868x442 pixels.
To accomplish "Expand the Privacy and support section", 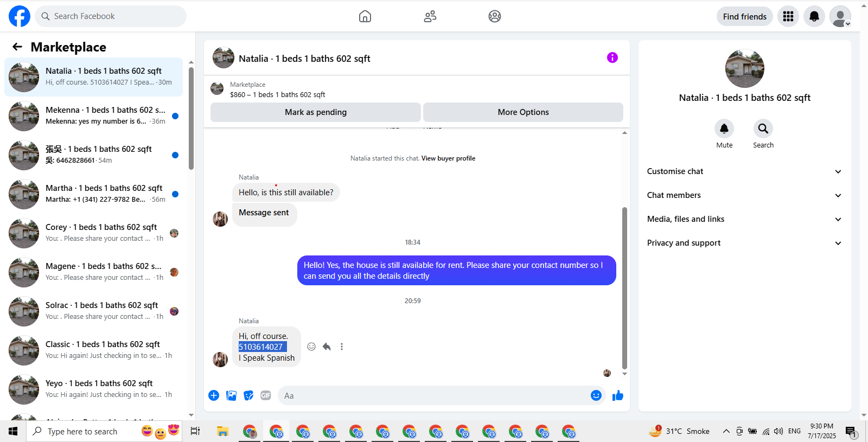I will click(x=744, y=243).
